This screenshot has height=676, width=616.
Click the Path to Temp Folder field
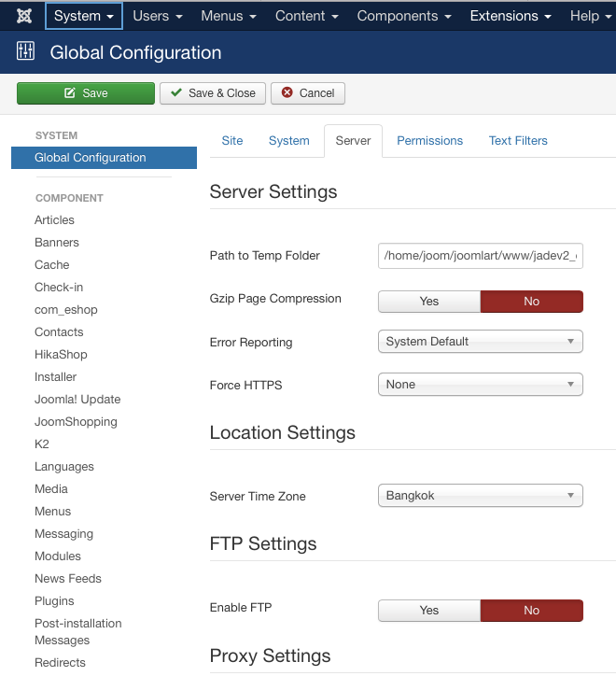(480, 256)
